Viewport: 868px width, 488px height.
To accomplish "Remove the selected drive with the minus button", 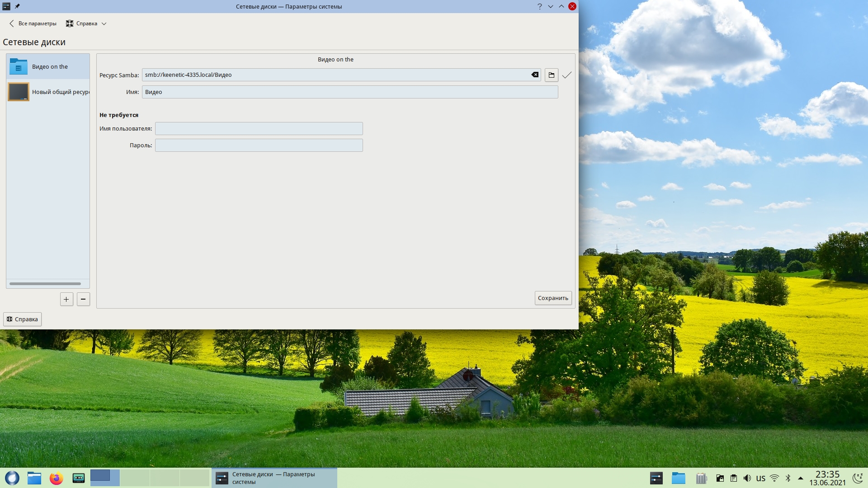I will [x=83, y=299].
